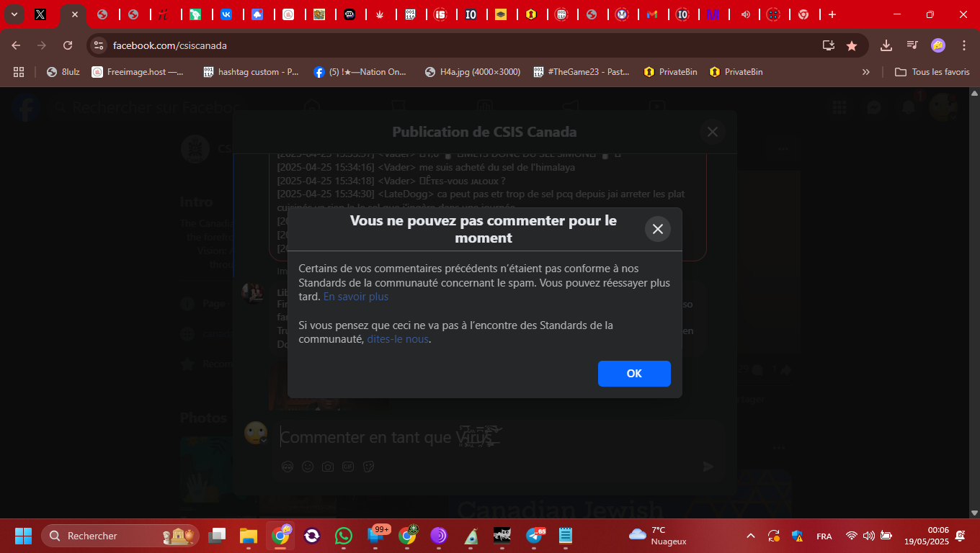The width and height of the screenshot is (980, 553).
Task: Open the Facebook menu grid icon
Action: point(839,107)
